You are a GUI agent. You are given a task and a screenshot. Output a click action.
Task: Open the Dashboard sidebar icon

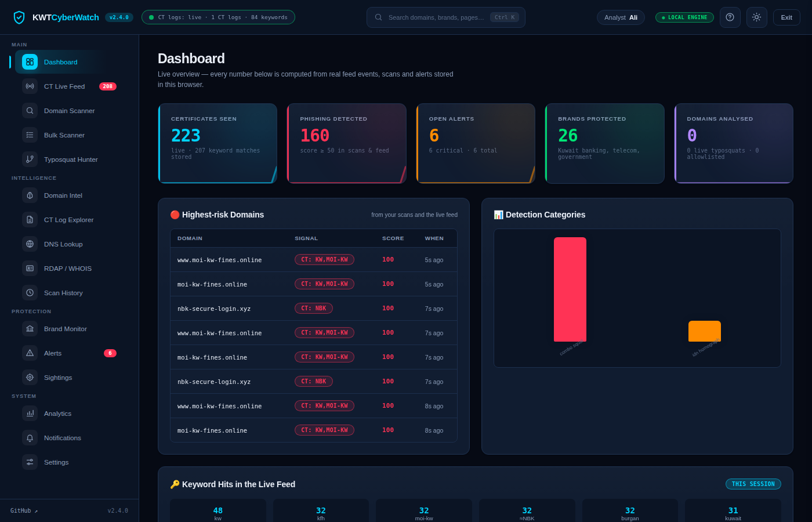[x=30, y=62]
